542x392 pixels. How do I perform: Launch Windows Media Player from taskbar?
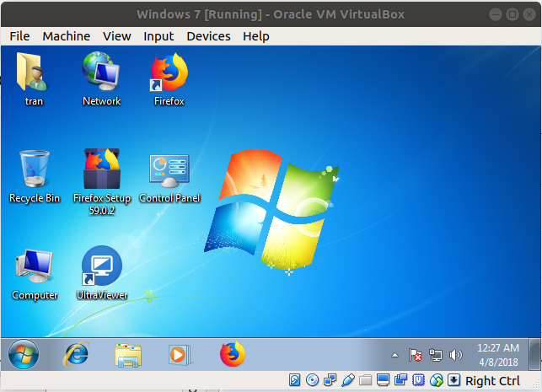[180, 355]
